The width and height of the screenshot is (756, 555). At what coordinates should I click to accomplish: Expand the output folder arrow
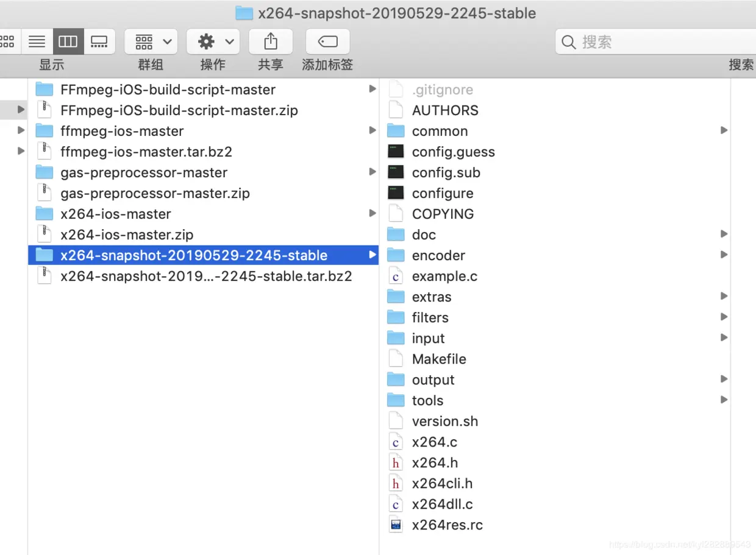(x=724, y=379)
